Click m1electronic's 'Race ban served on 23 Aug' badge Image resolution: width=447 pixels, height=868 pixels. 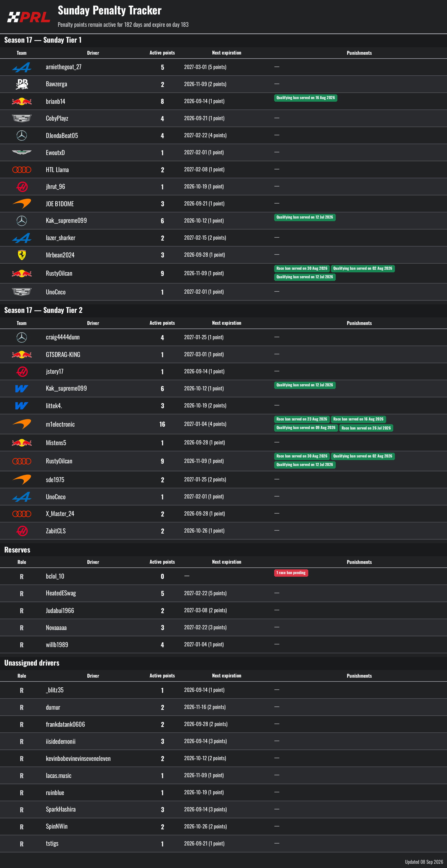[x=302, y=419]
